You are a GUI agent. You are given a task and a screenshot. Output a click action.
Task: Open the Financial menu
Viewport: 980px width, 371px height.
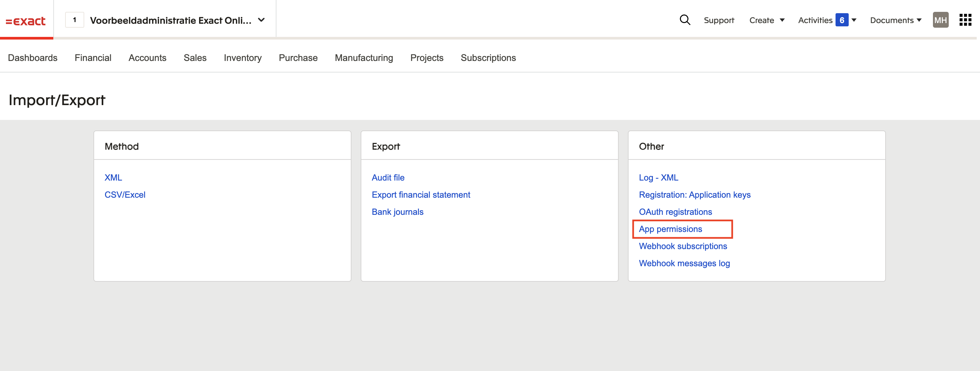[x=93, y=58]
